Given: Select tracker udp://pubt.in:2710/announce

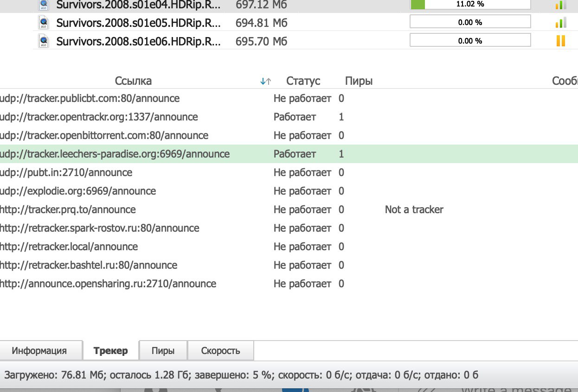Looking at the screenshot, I should tap(66, 172).
